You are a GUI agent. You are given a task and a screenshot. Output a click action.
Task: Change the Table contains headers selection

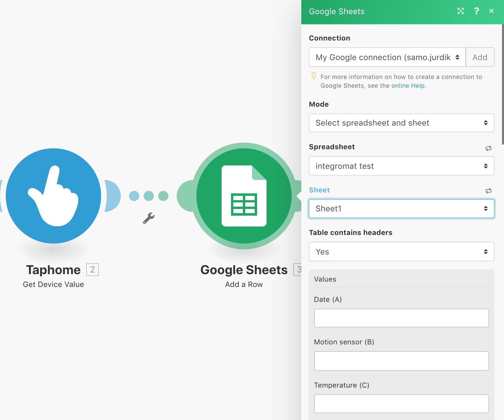401,252
